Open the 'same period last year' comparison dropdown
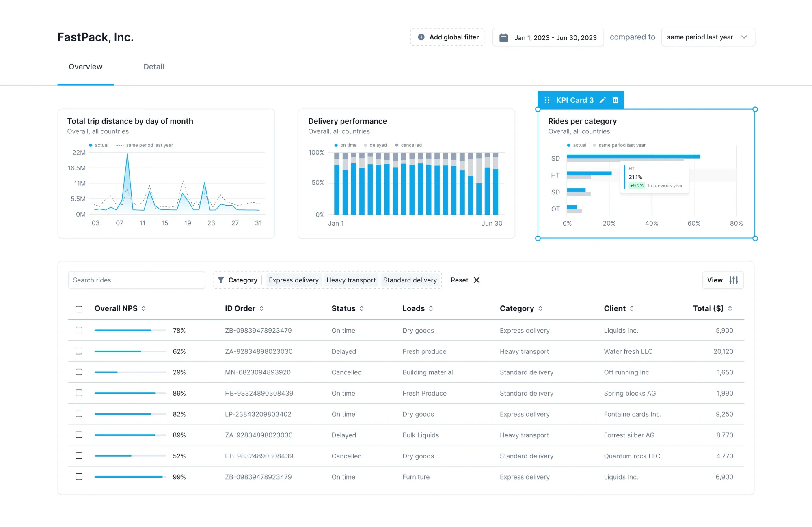The image size is (812, 527). pyautogui.click(x=708, y=37)
